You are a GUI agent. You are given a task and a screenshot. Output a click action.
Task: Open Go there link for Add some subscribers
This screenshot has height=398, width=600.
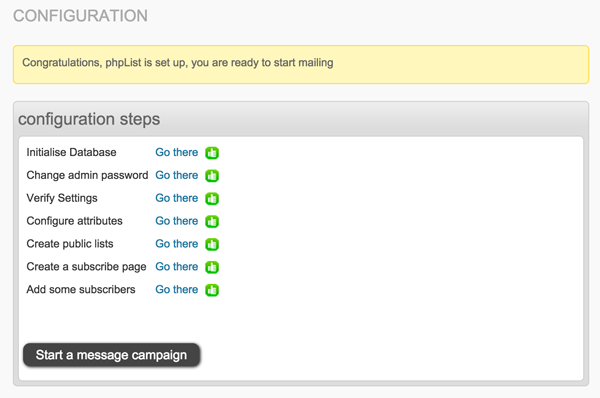click(177, 290)
